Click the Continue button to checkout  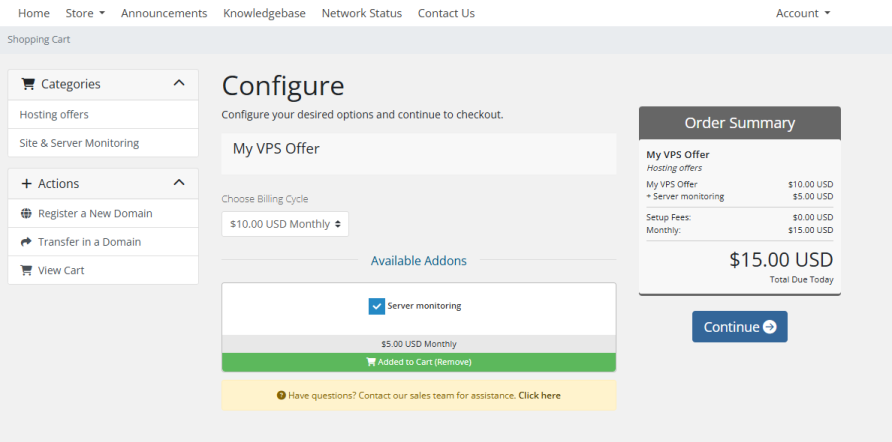pyautogui.click(x=740, y=327)
